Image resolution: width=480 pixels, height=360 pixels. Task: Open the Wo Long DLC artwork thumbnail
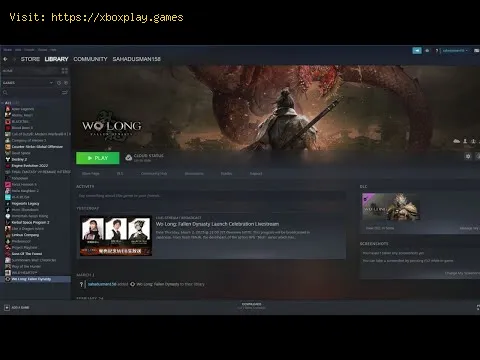391,206
